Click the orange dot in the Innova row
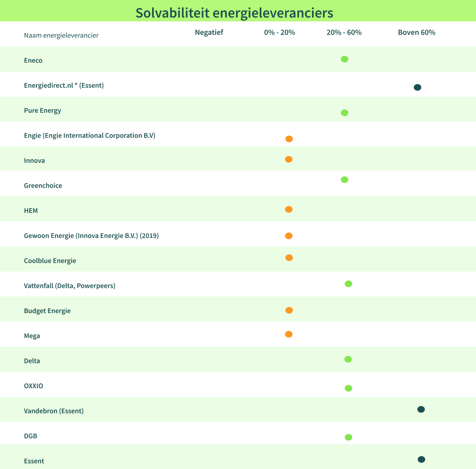This screenshot has height=469, width=476. coord(289,160)
